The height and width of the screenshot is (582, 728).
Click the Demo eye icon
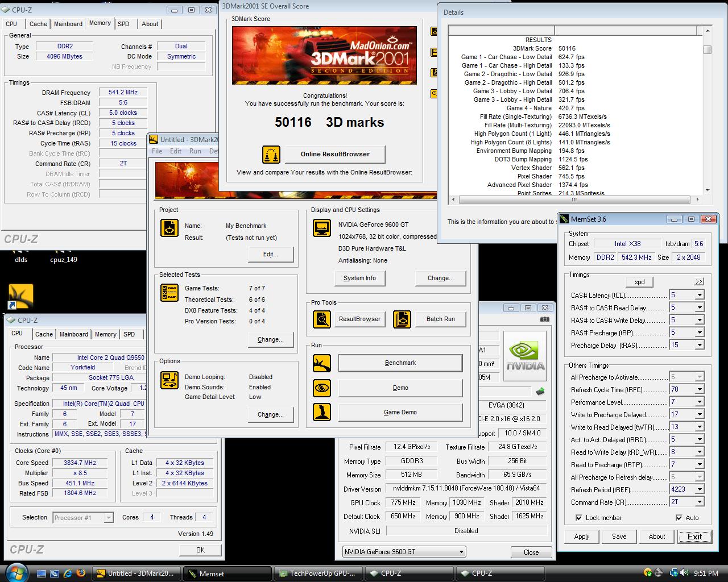click(x=322, y=388)
